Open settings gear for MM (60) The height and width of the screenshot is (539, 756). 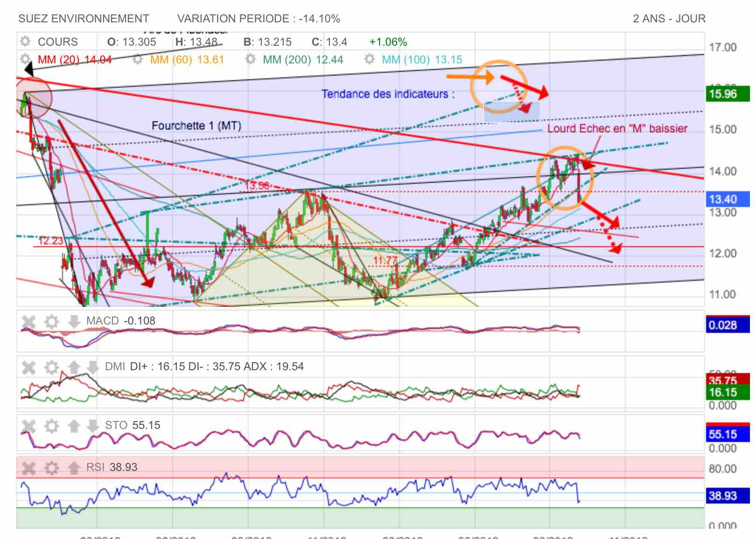coord(138,60)
